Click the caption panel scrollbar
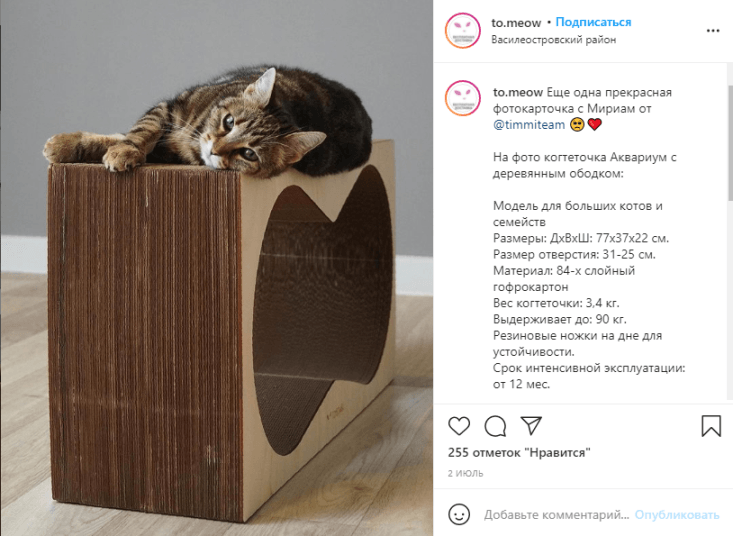 click(x=730, y=143)
